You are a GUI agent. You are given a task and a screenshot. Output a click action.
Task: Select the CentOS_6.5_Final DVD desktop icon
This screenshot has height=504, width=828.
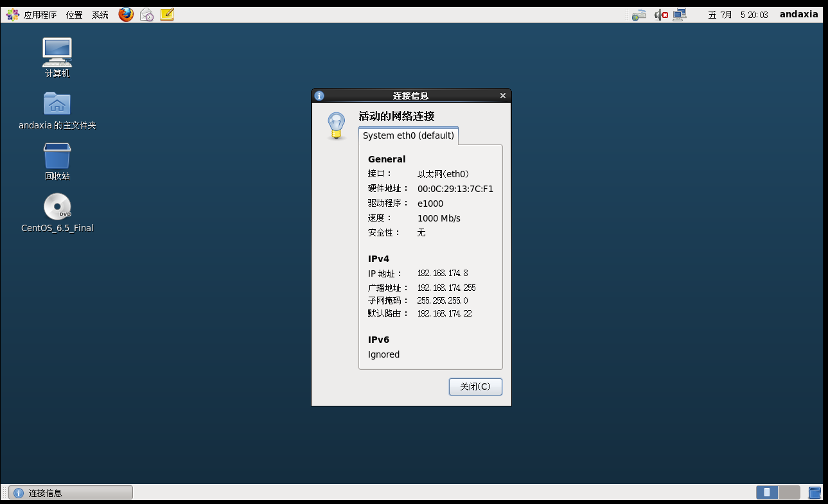[x=57, y=213]
